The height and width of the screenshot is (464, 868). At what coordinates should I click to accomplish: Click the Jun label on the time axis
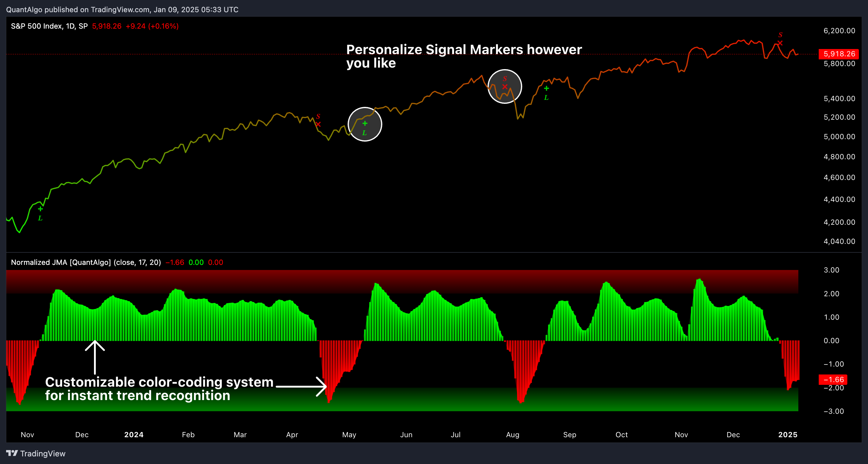pos(406,435)
